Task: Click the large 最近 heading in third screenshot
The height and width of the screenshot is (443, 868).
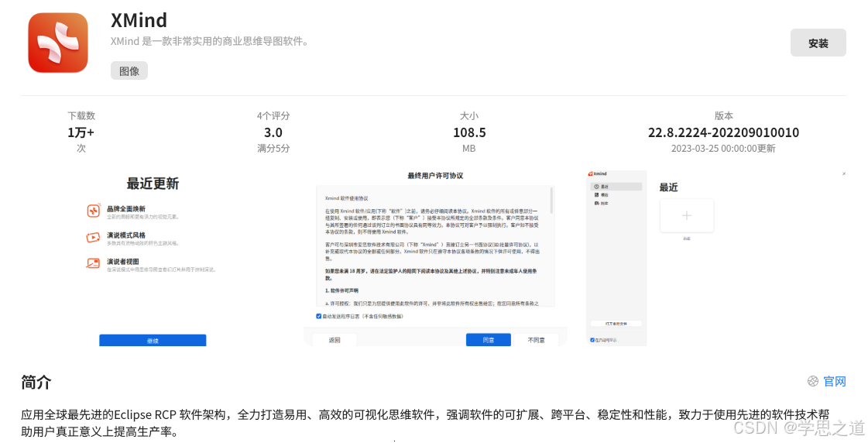Action: [x=669, y=187]
